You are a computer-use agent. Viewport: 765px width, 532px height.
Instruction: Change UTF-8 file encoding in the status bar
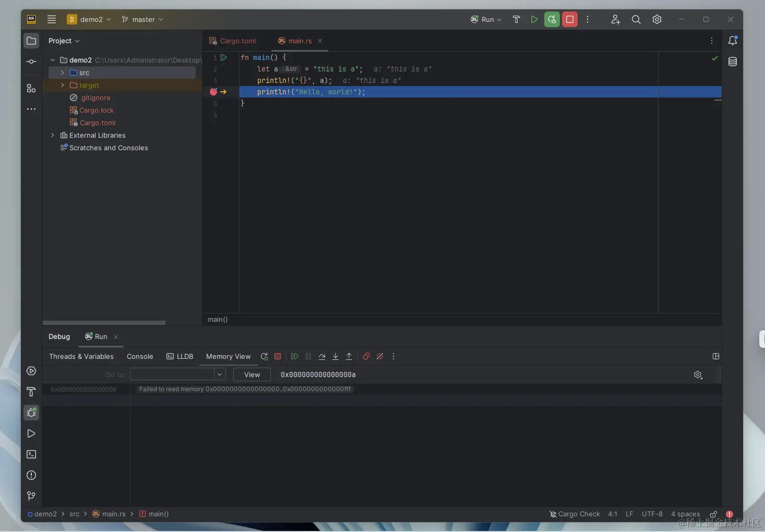tap(652, 514)
